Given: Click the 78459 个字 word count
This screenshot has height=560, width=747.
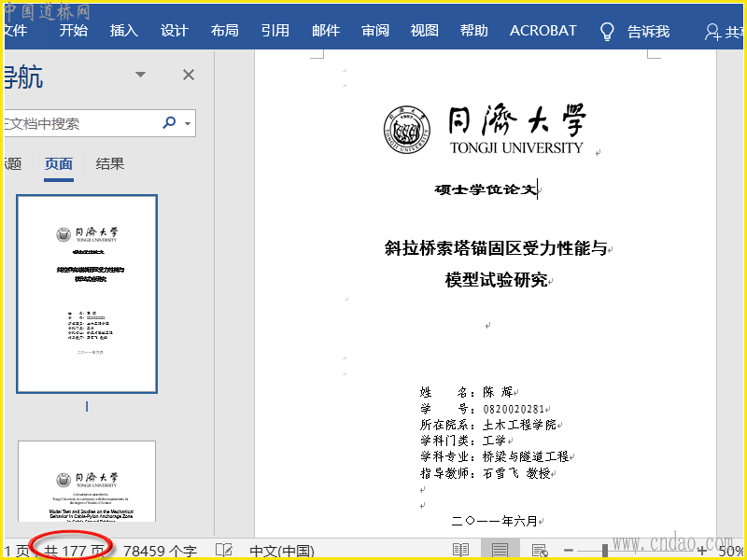Looking at the screenshot, I should pyautogui.click(x=160, y=551).
